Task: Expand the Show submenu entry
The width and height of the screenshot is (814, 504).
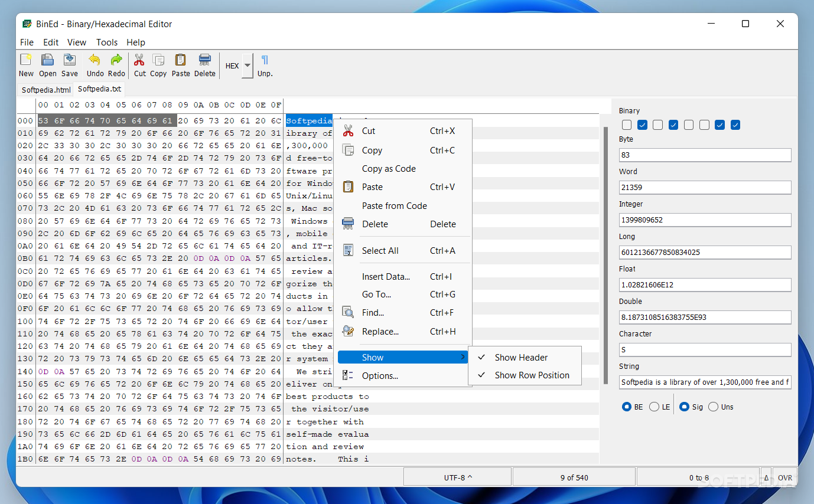Action: coord(403,358)
